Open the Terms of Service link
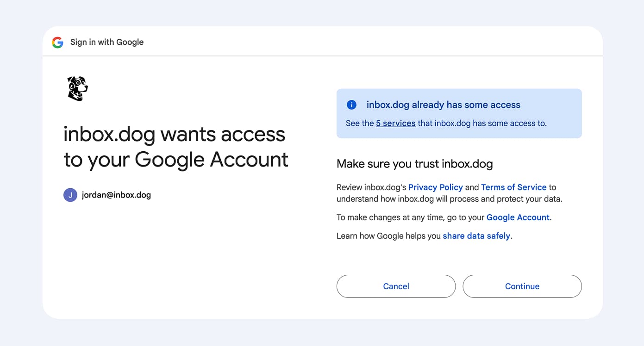This screenshot has height=346, width=644. click(x=513, y=187)
